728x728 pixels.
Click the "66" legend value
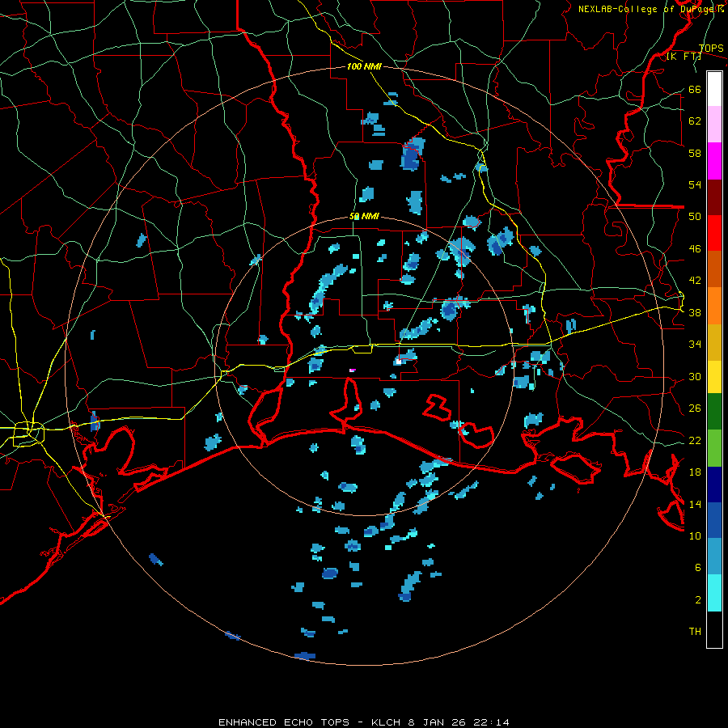click(x=695, y=89)
